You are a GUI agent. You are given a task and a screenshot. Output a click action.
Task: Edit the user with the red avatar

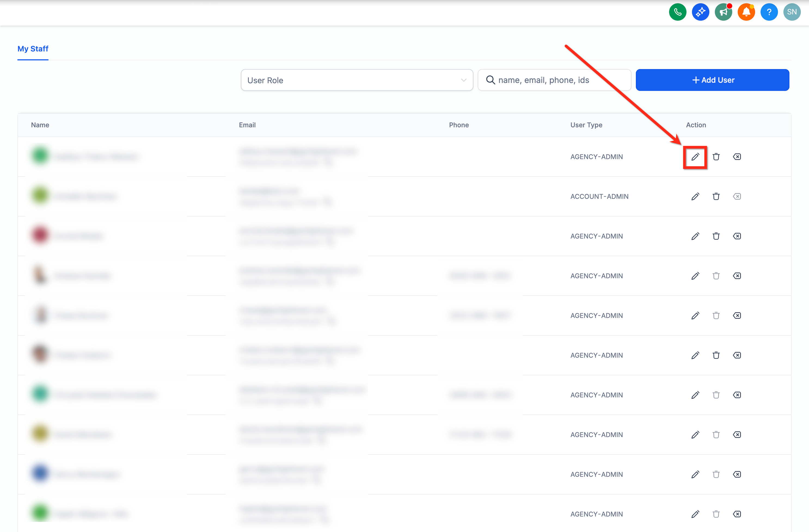point(695,236)
